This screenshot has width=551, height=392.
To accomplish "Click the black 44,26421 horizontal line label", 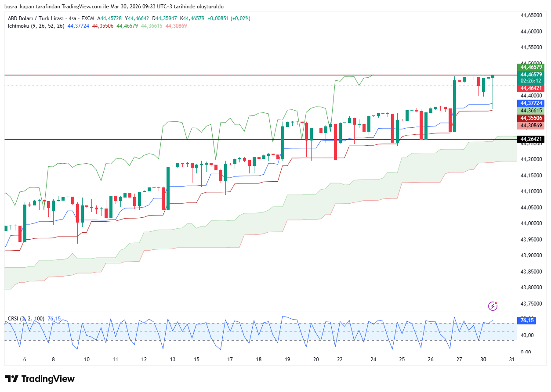I will 531,139.
